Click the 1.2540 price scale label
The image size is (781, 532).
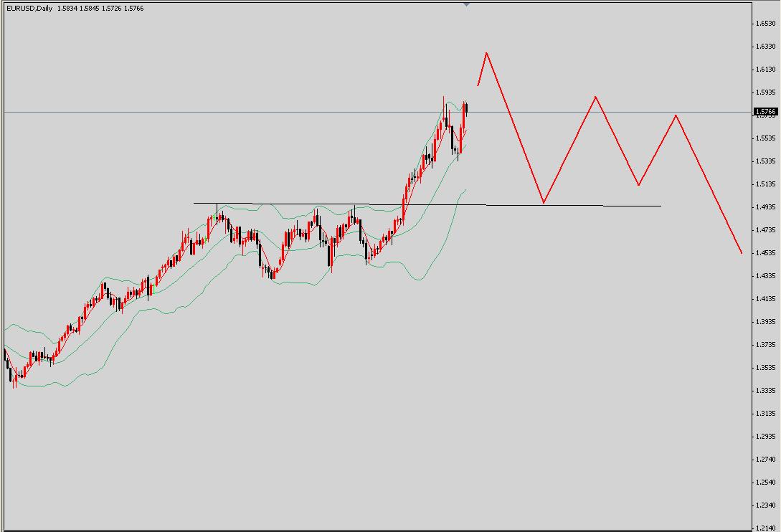click(x=766, y=483)
